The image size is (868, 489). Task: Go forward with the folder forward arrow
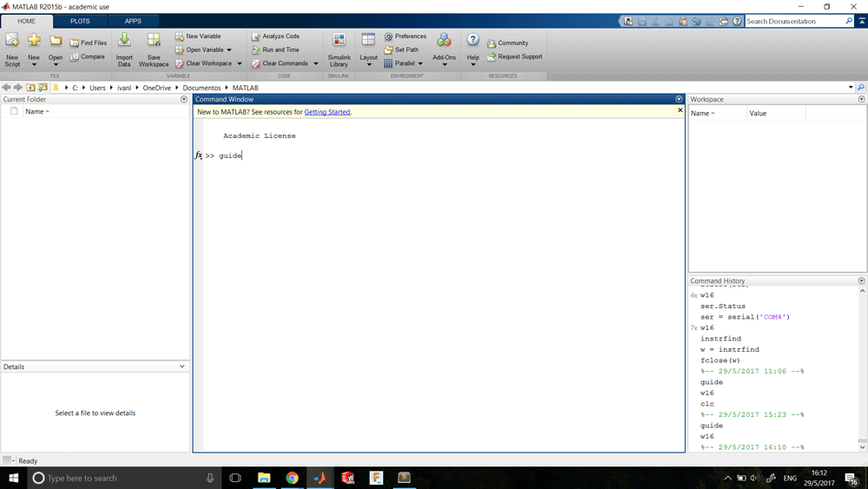pyautogui.click(x=17, y=88)
